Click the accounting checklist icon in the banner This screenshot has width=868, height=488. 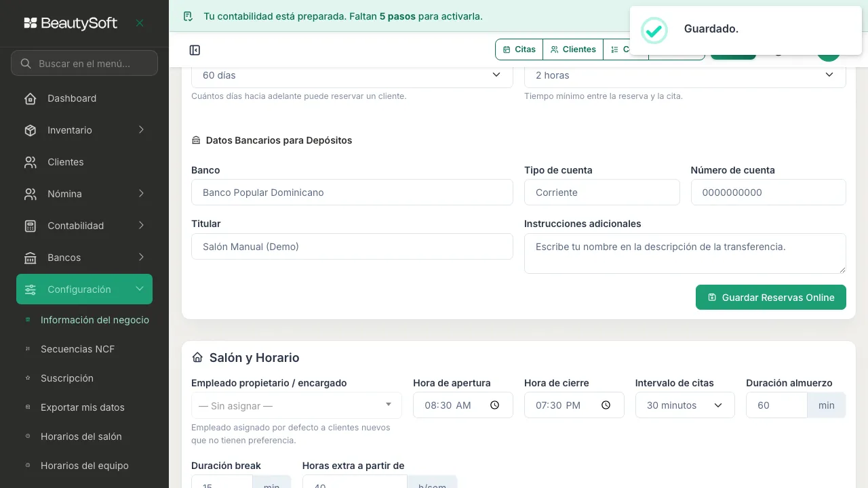189,16
